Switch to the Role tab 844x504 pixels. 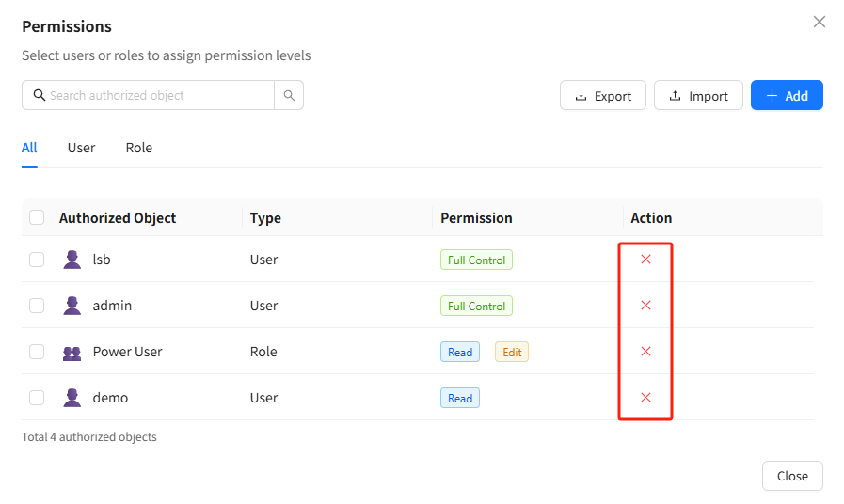point(138,148)
